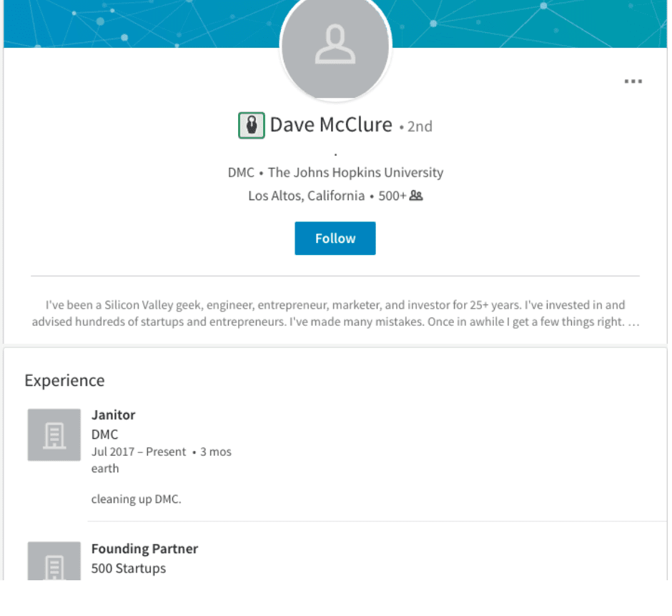672x616 pixels.
Task: Click the cleaning up DMC. description
Action: click(x=137, y=500)
